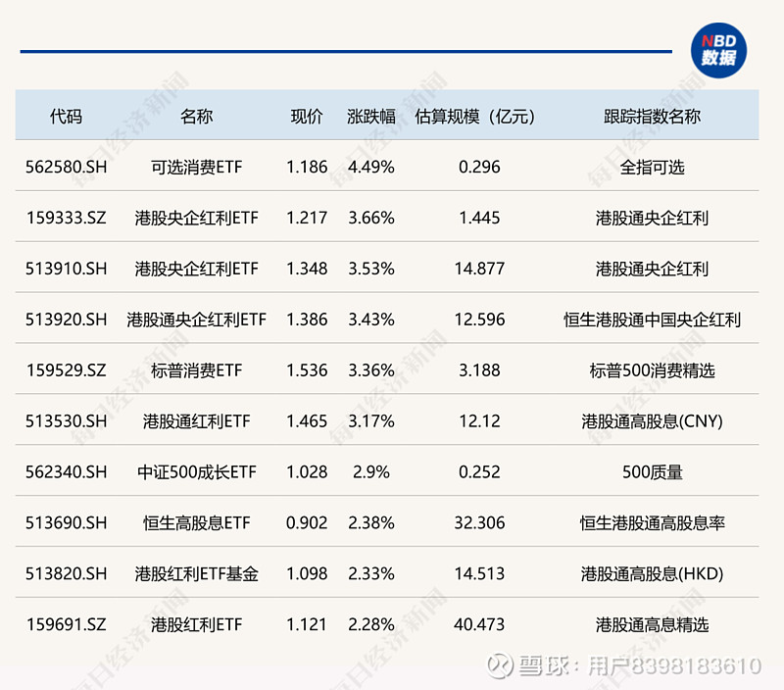The image size is (784, 690).
Task: Sort by the 涨跌幅 column header
Action: [x=371, y=116]
